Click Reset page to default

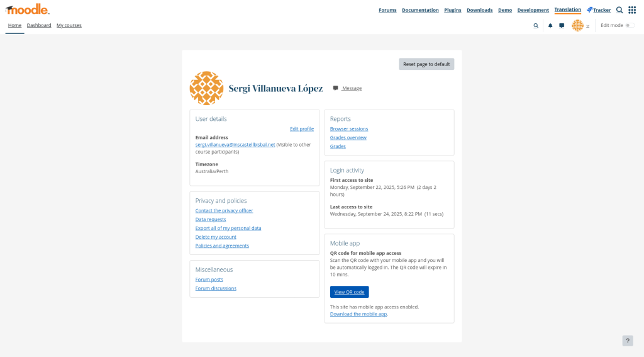[426, 64]
